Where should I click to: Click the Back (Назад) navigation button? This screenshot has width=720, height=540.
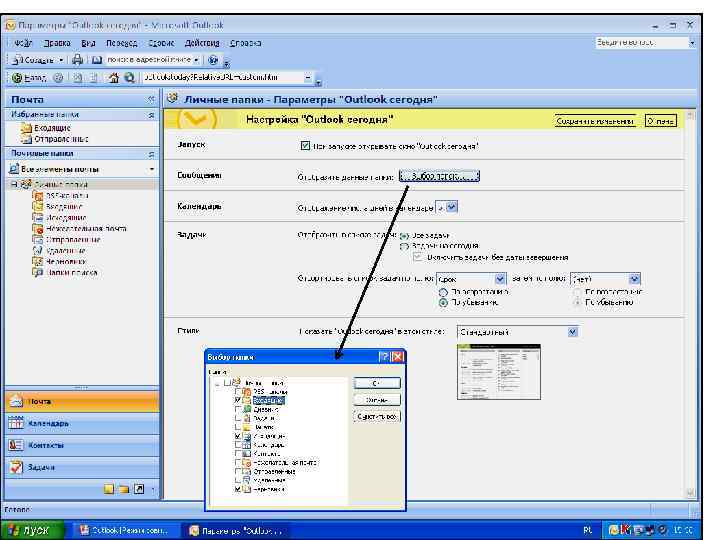(29, 78)
